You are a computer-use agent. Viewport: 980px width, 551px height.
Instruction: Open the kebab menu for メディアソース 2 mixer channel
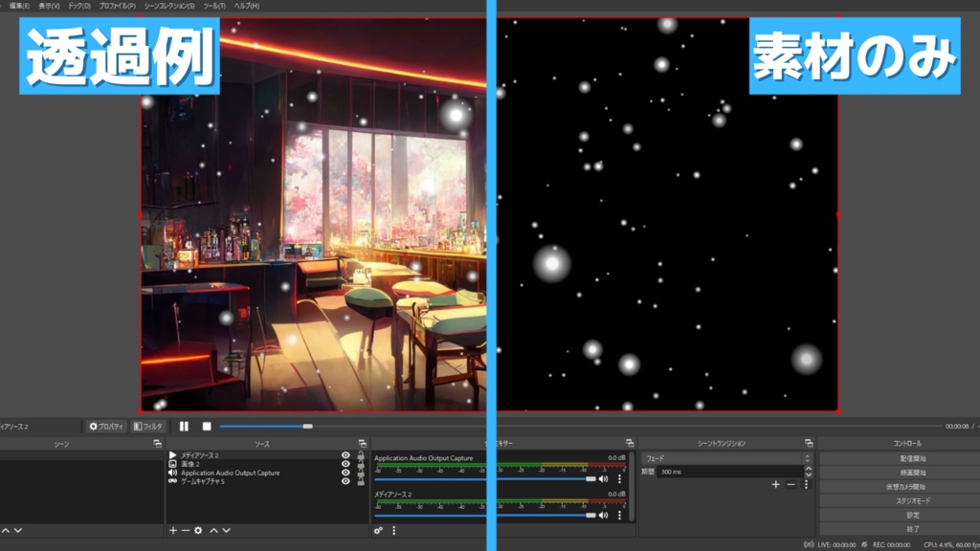pyautogui.click(x=620, y=515)
